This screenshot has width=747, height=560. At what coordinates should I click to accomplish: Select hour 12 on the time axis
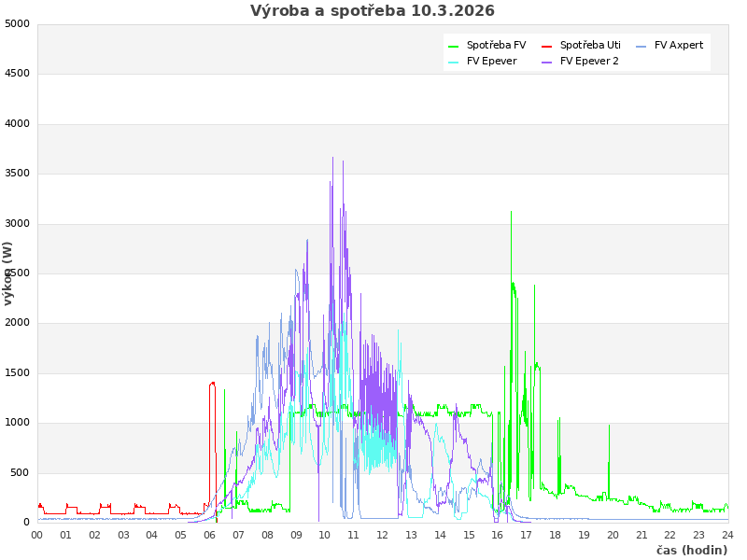(382, 535)
